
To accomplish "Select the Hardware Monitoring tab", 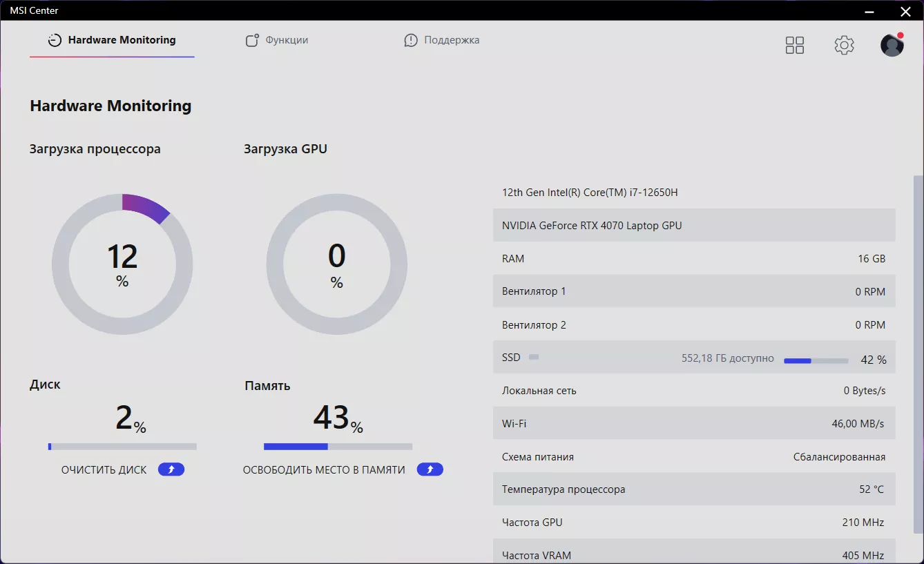I will (112, 41).
